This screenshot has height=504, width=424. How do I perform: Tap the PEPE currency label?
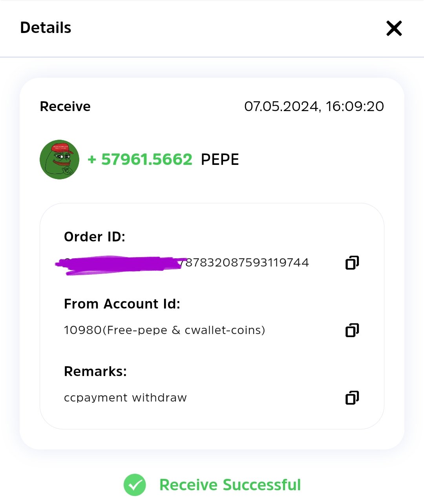(x=220, y=159)
